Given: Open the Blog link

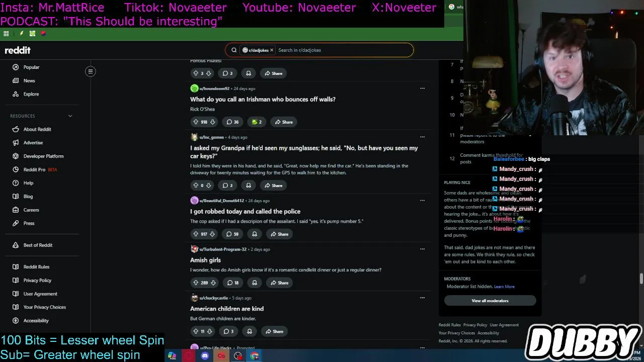Looking at the screenshot, I should tap(28, 197).
